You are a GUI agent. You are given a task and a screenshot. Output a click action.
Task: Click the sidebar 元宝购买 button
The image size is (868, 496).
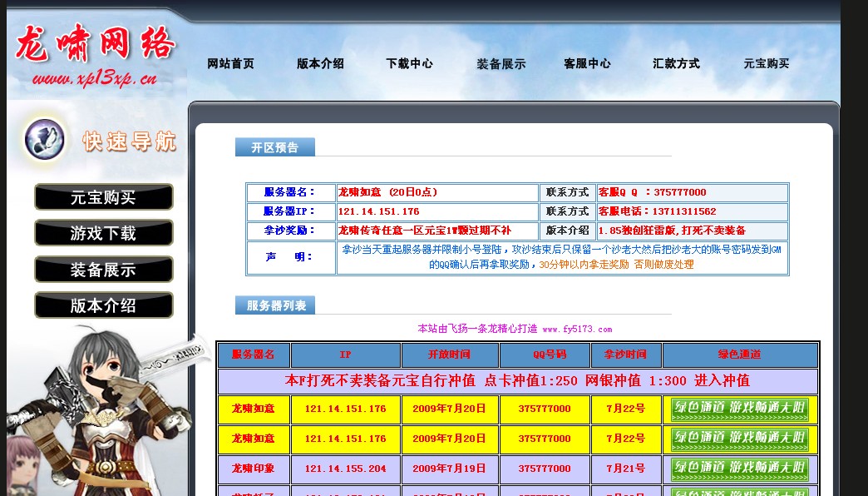coord(103,197)
